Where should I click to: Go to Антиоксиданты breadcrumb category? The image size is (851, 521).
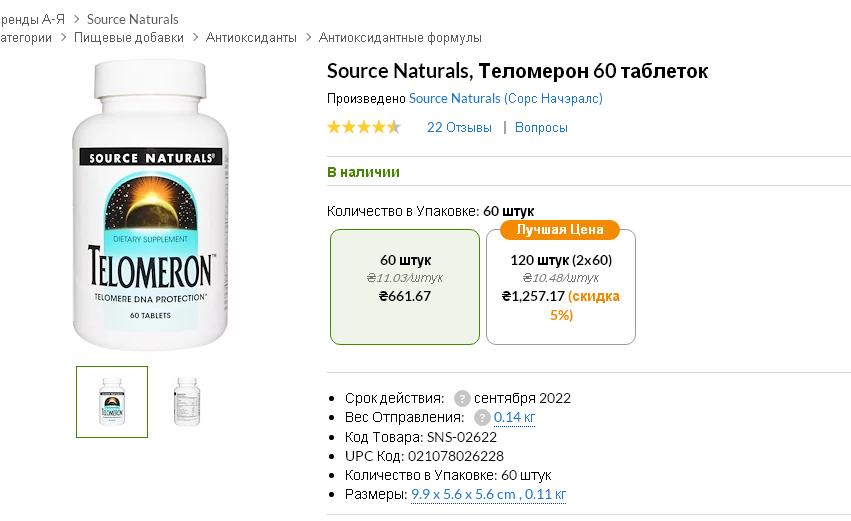[x=251, y=37]
